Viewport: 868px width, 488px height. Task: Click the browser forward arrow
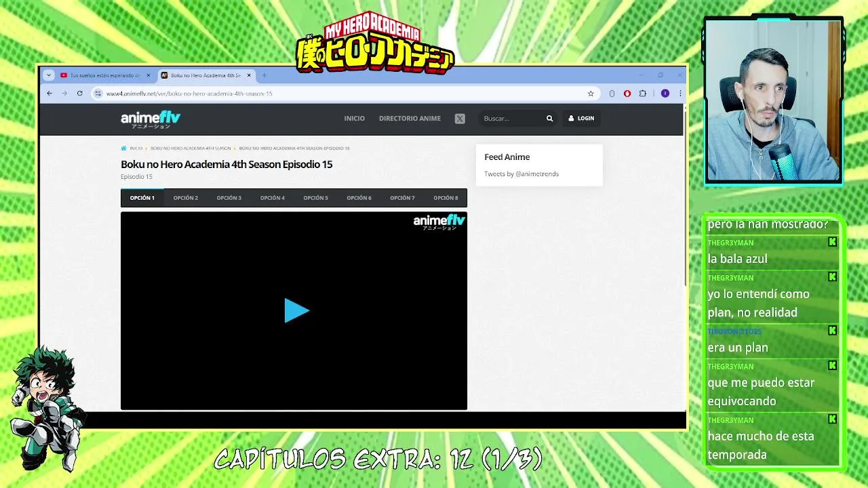[x=64, y=94]
